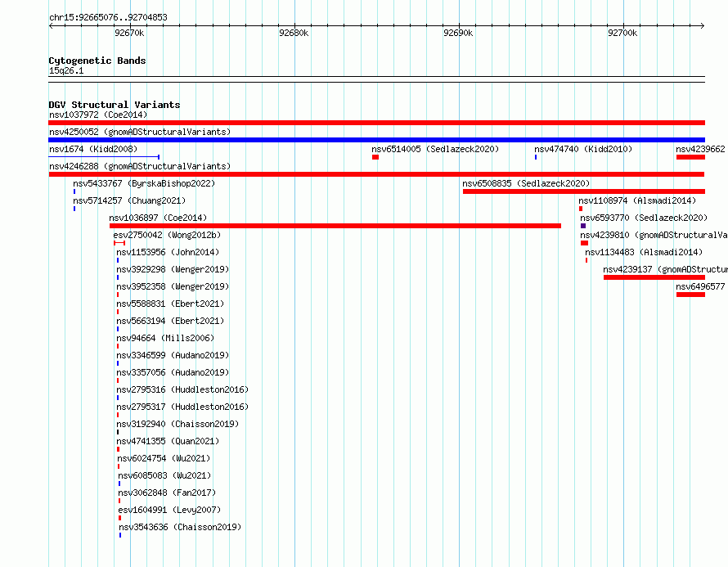Select the red bar for nsv1037972
728x567 pixels.
click(x=376, y=123)
